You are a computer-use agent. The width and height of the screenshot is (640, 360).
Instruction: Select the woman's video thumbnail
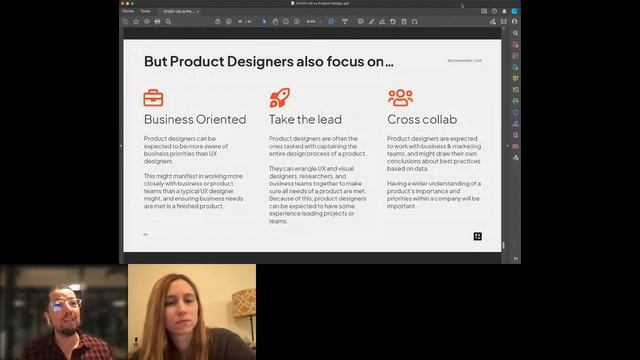192,312
